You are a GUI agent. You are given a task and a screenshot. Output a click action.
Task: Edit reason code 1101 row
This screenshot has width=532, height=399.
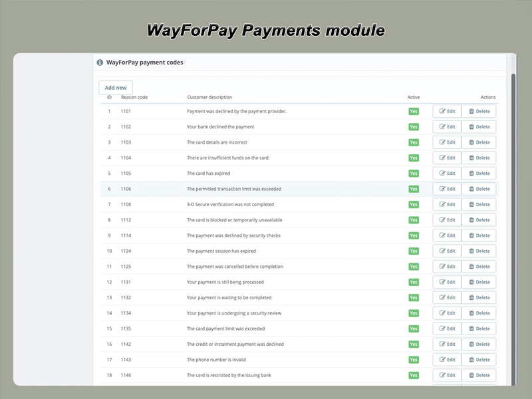click(x=447, y=111)
